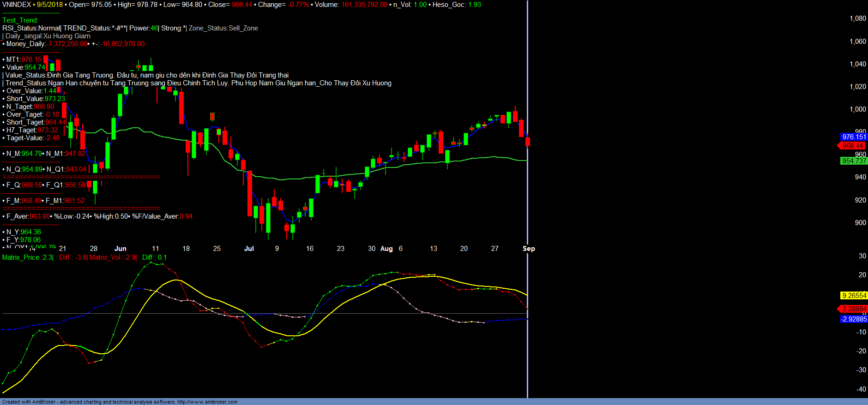Select the green 954.737 value label
Image resolution: width=868 pixels, height=405 pixels.
coord(854,161)
